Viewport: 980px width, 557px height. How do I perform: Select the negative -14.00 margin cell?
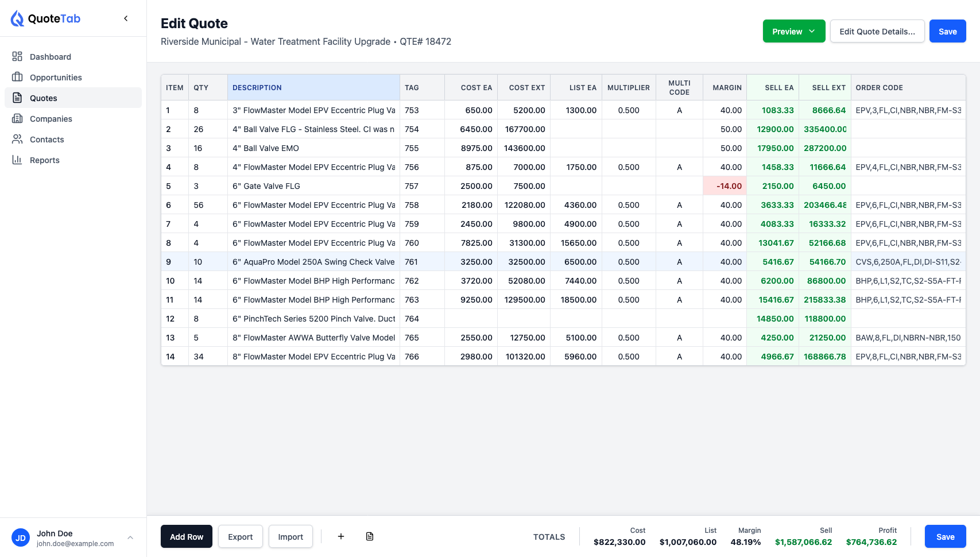[725, 186]
